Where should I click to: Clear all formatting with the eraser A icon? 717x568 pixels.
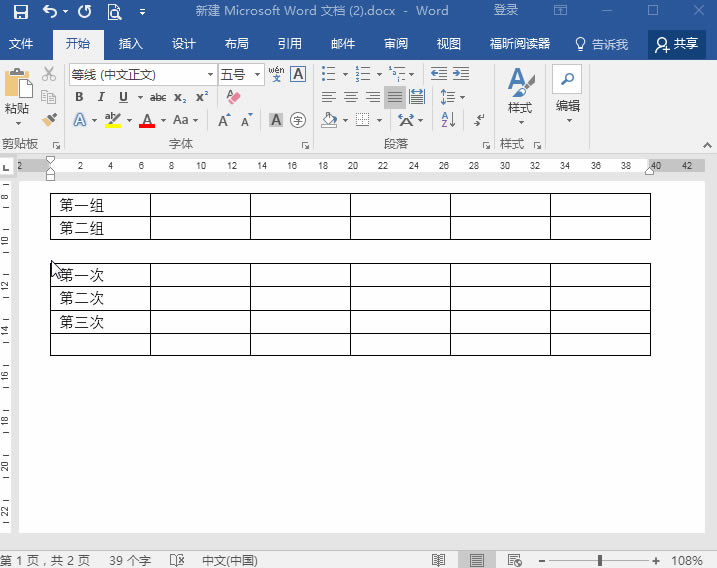[x=233, y=96]
